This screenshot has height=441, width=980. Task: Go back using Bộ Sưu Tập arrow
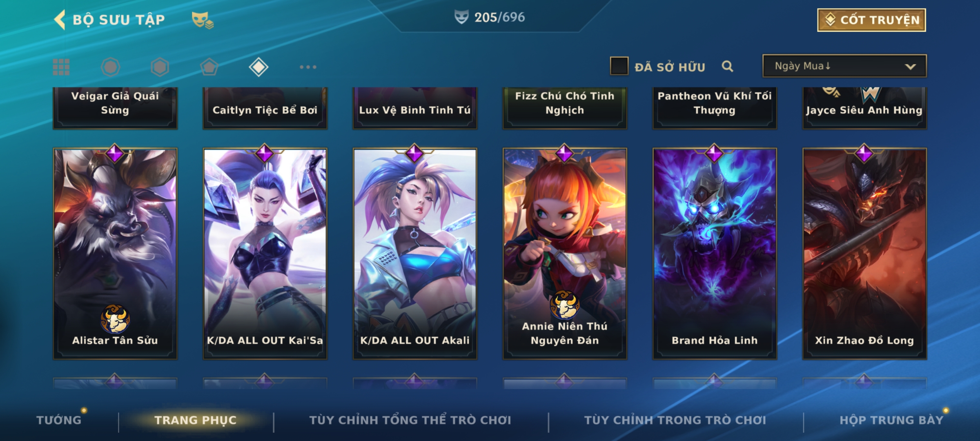[x=60, y=20]
